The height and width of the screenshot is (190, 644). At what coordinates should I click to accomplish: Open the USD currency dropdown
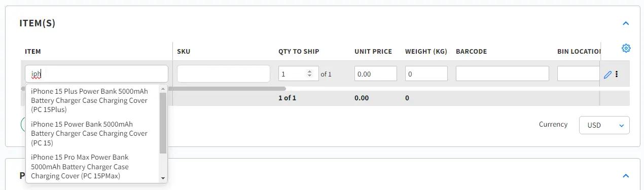(x=604, y=125)
